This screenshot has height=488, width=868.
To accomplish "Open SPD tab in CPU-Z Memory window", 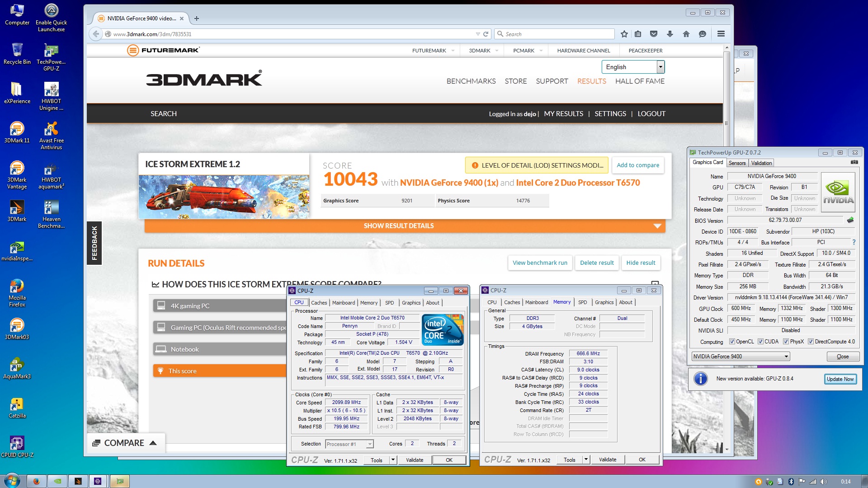I will click(x=582, y=302).
